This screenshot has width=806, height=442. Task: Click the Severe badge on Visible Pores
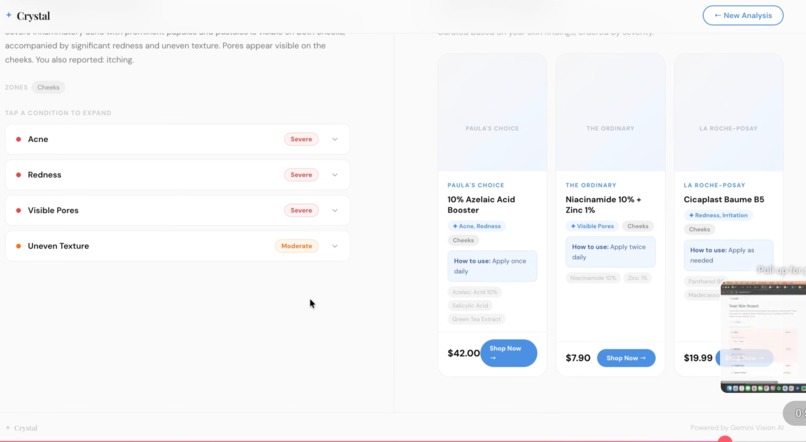pyautogui.click(x=301, y=210)
